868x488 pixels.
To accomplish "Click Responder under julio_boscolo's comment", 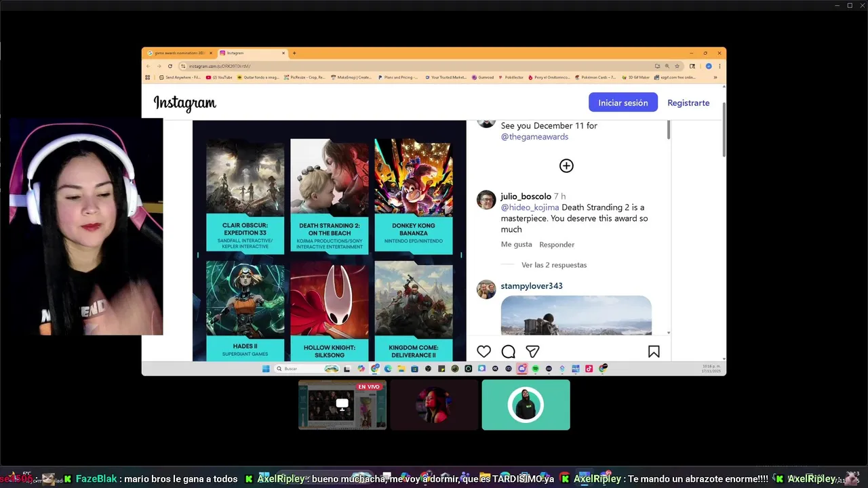I will [x=557, y=245].
